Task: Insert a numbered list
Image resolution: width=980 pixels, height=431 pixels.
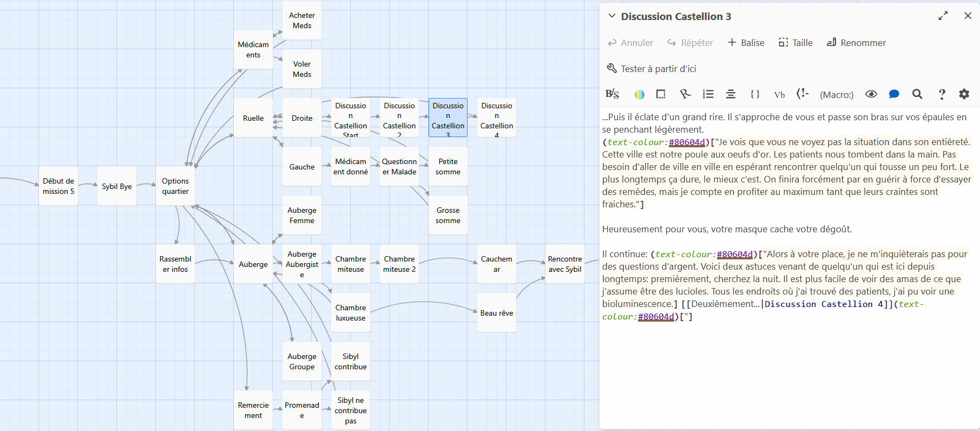Action: coord(708,94)
